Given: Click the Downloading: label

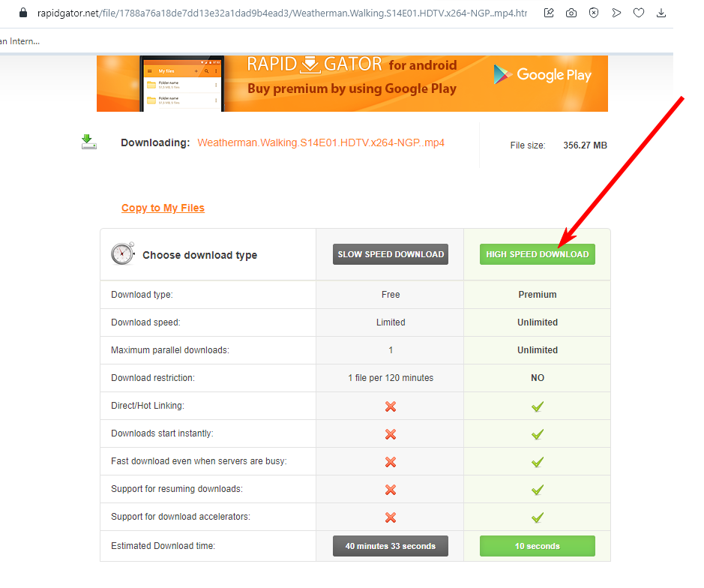Looking at the screenshot, I should pyautogui.click(x=155, y=142).
